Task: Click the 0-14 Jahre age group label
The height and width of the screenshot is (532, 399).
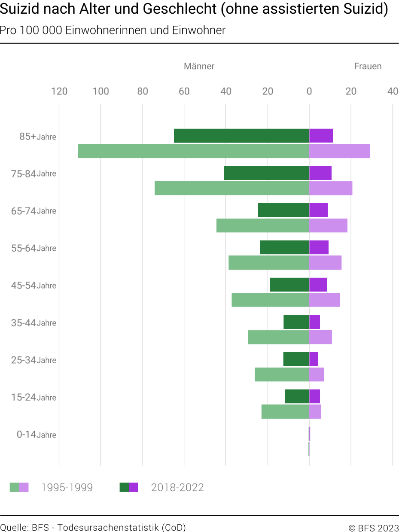Action: click(37, 435)
